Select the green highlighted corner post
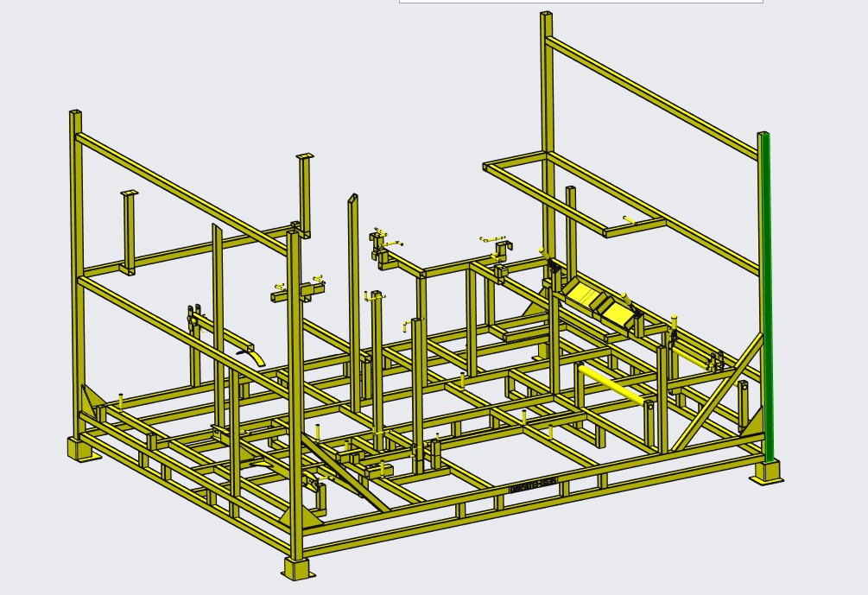The image size is (868, 595). click(x=765, y=297)
